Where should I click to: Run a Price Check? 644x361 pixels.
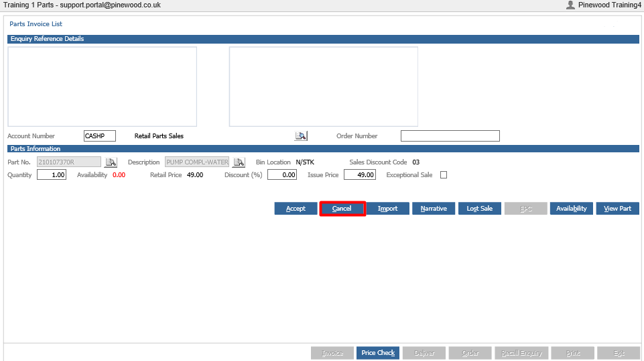click(378, 353)
